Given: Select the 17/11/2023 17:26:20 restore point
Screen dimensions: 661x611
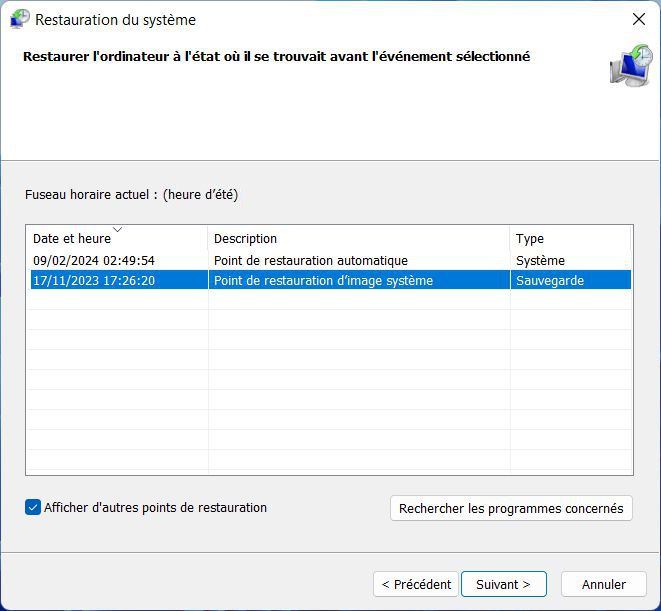Looking at the screenshot, I should pos(331,280).
